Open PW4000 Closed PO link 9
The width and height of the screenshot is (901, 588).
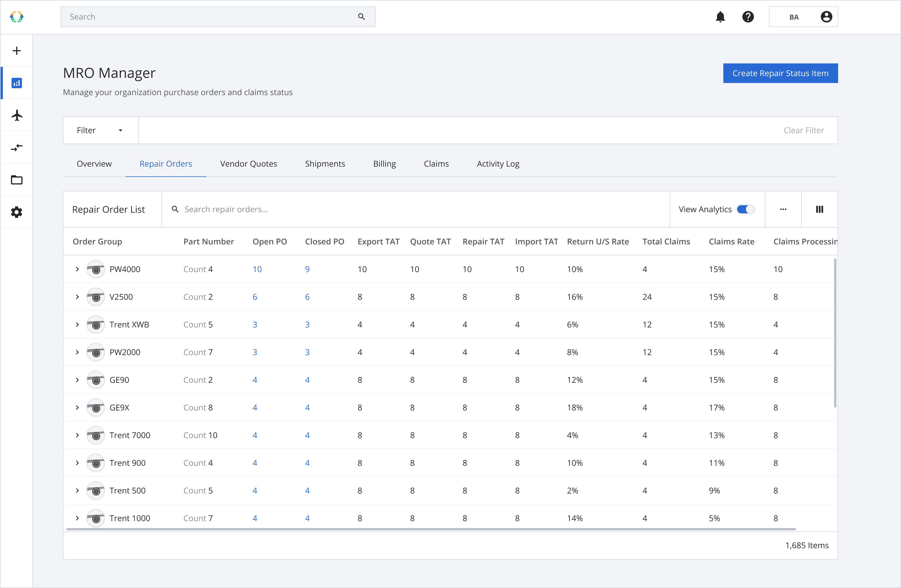click(307, 269)
